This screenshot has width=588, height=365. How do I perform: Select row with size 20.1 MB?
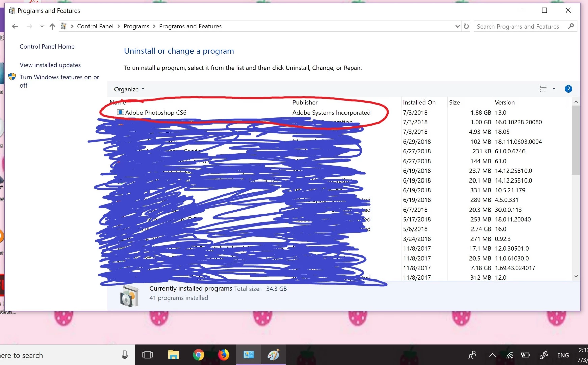[x=338, y=181]
